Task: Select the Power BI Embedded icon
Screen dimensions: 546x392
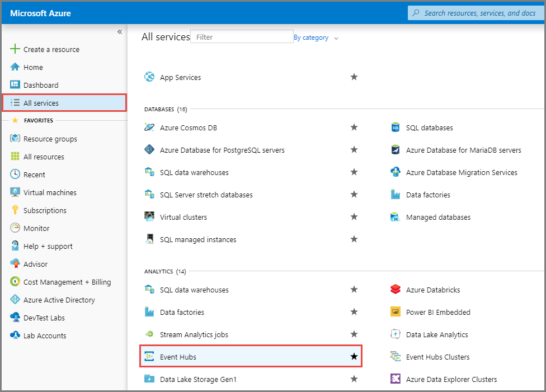Action: (396, 311)
